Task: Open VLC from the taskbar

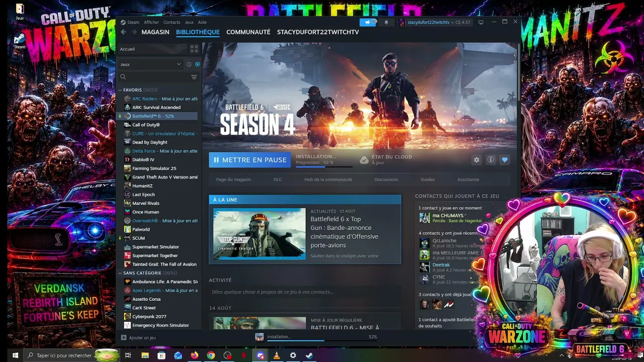Action: pyautogui.click(x=276, y=355)
